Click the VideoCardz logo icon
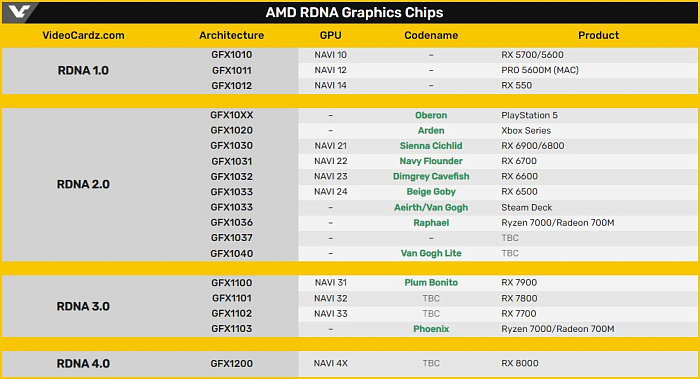Image resolution: width=700 pixels, height=379 pixels. (19, 12)
